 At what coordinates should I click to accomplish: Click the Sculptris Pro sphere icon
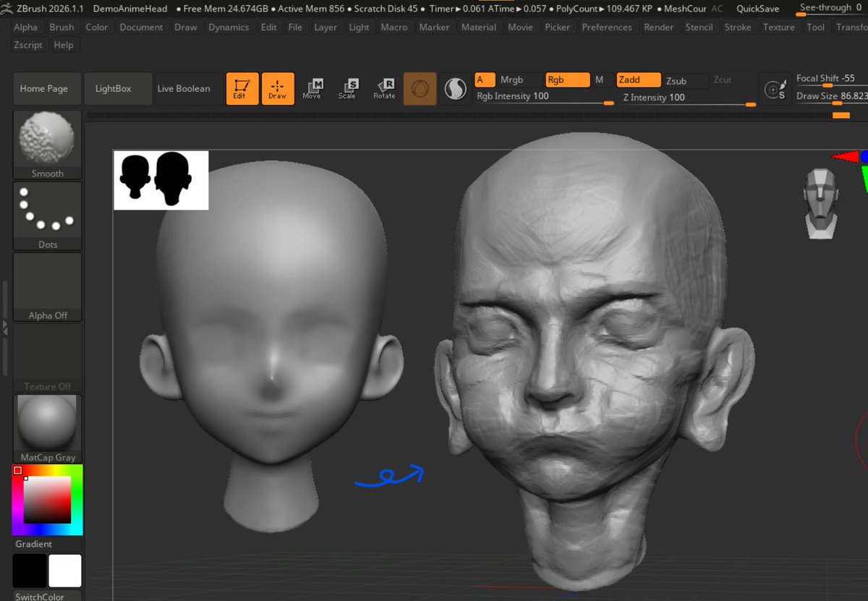[x=420, y=89]
